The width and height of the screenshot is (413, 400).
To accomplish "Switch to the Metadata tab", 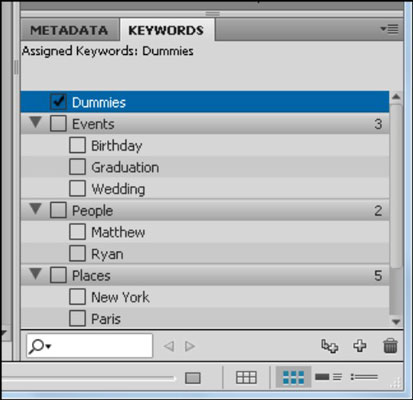I will (x=69, y=31).
